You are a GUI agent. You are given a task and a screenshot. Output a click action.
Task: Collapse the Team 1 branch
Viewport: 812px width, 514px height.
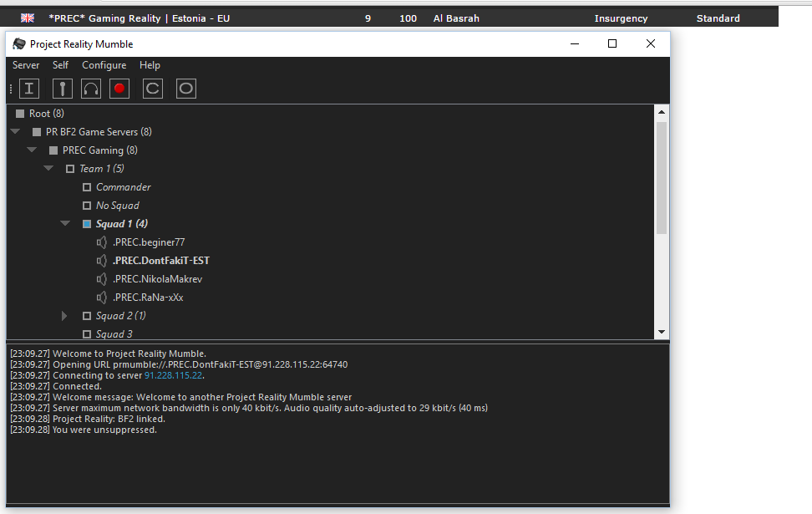pyautogui.click(x=48, y=168)
